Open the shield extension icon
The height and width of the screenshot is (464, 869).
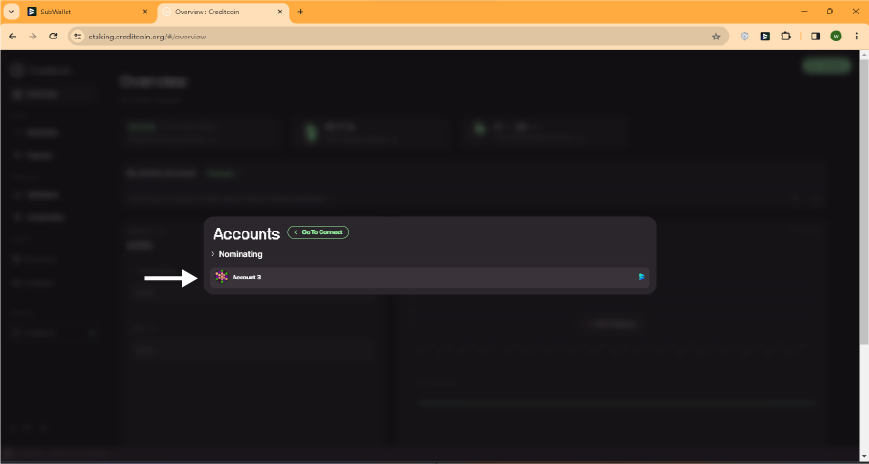pos(745,36)
